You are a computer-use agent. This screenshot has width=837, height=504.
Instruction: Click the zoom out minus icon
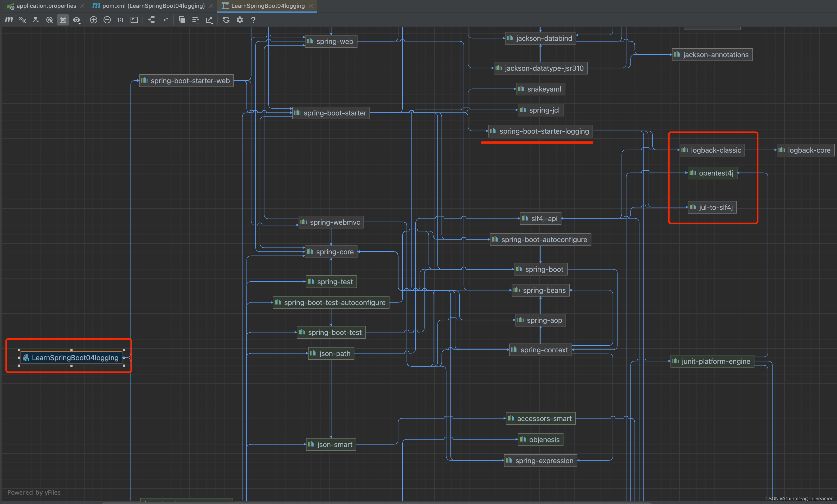click(x=107, y=20)
